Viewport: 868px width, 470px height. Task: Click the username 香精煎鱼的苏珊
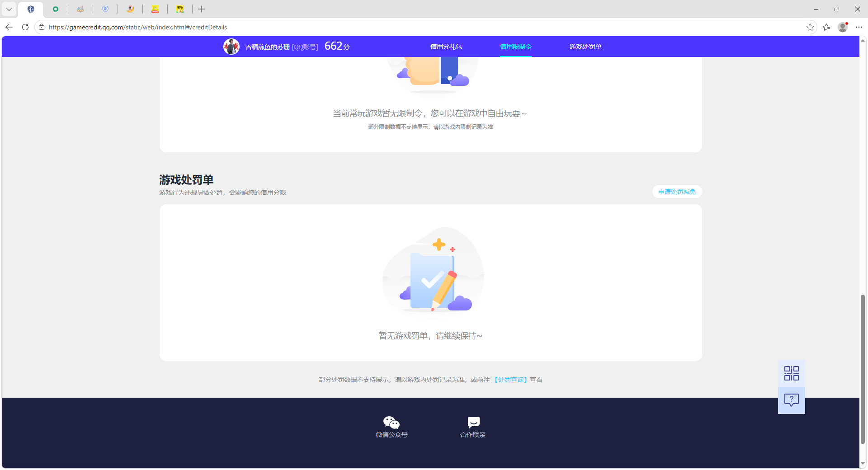click(267, 47)
